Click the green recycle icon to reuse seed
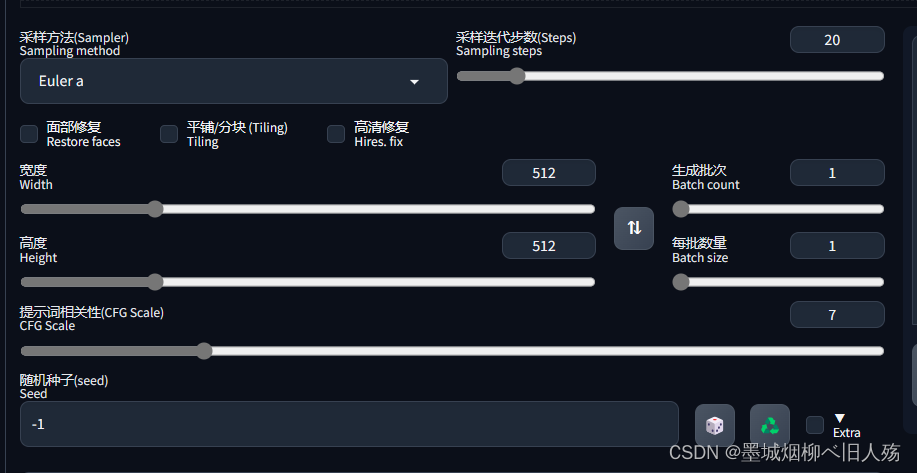This screenshot has height=473, width=917. [x=770, y=425]
